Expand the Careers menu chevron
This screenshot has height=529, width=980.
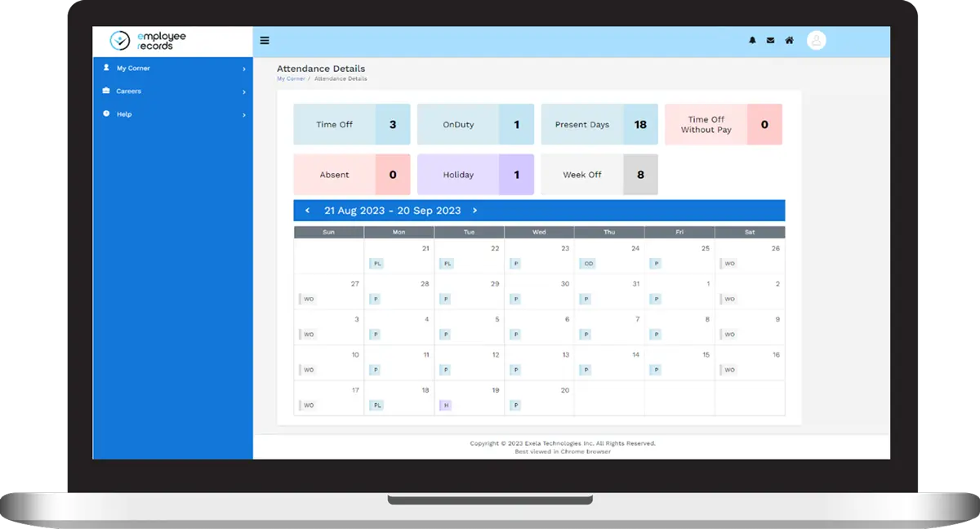tap(243, 91)
